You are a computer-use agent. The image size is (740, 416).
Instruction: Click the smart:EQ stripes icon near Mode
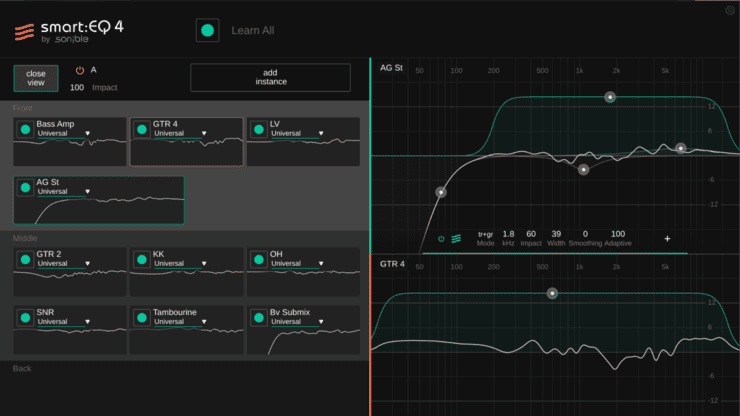pyautogui.click(x=456, y=239)
